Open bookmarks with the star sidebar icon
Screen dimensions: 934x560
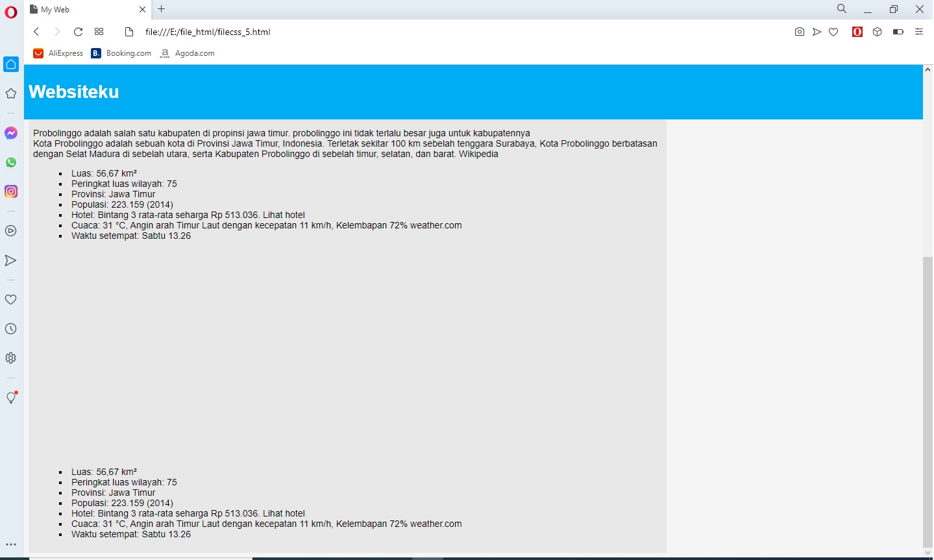click(10, 93)
